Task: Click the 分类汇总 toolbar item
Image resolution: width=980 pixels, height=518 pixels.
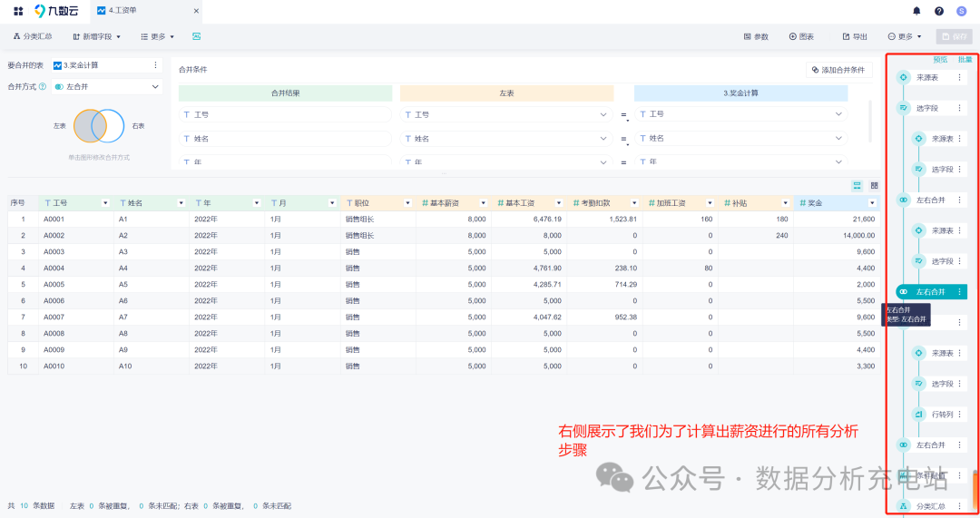Action: tap(33, 37)
